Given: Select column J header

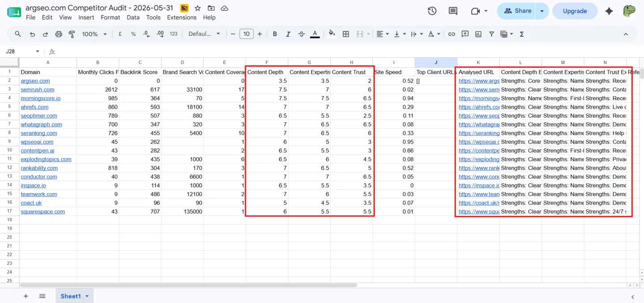Looking at the screenshot, I should [436, 63].
